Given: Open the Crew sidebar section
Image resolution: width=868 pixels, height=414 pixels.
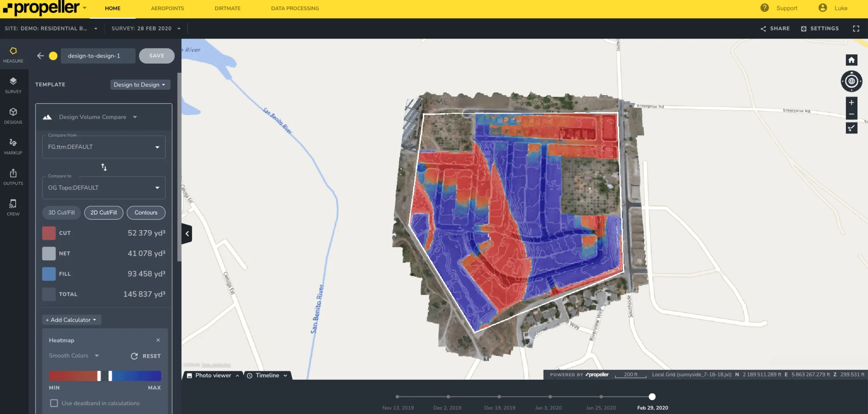Looking at the screenshot, I should coord(13,207).
